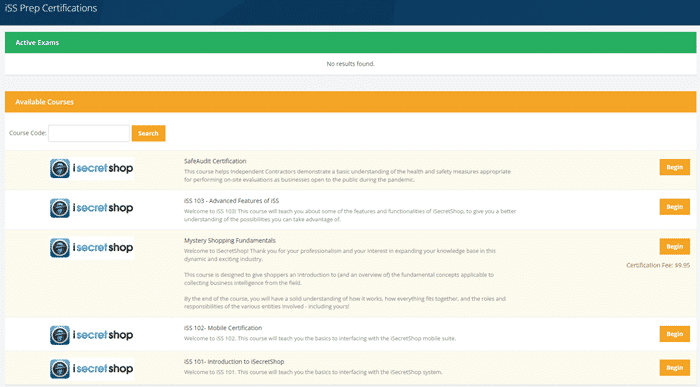Click the Certification Fee: $9.95 text
This screenshot has height=387, width=700.
point(658,265)
